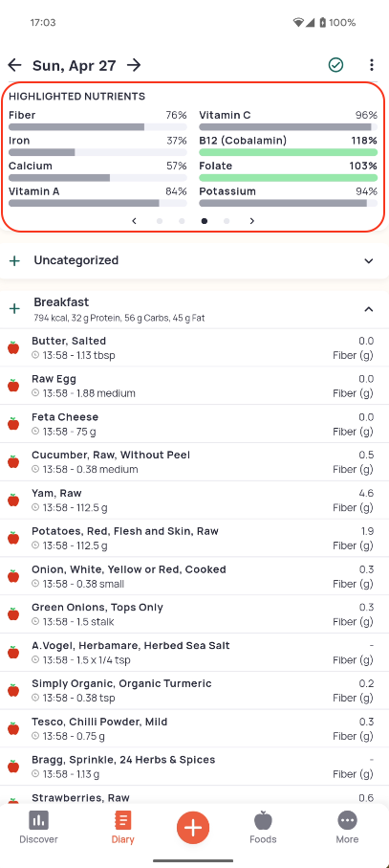Collapse the Breakfast section chevron

(x=369, y=309)
